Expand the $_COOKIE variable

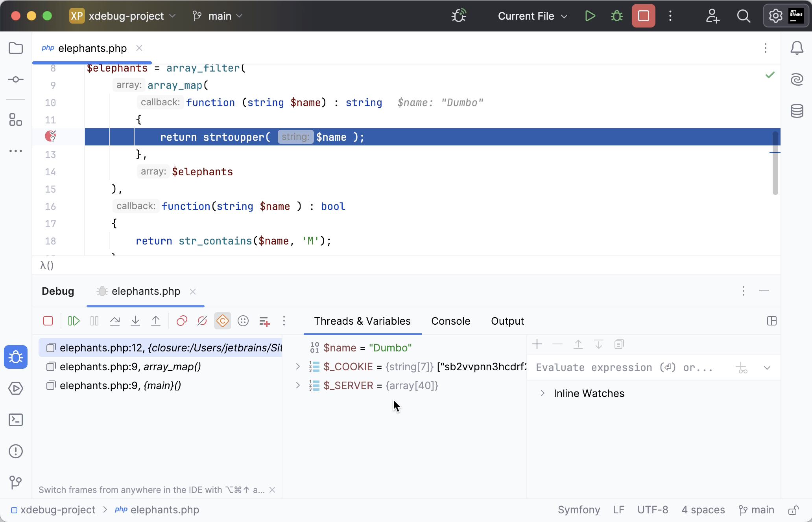[297, 366]
